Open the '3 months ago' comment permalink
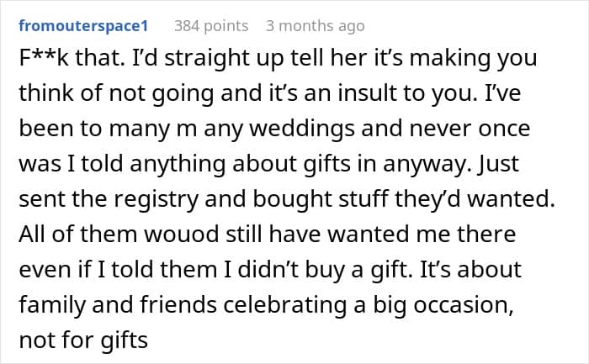 point(315,26)
